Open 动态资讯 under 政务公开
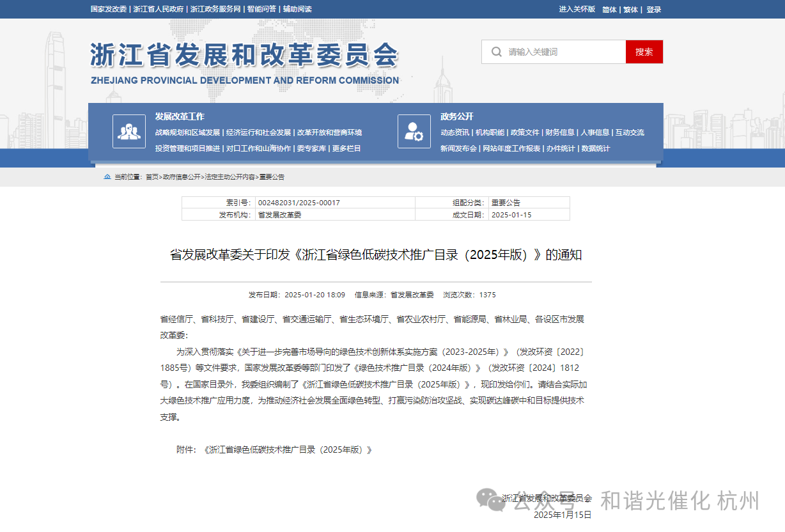 (x=455, y=132)
